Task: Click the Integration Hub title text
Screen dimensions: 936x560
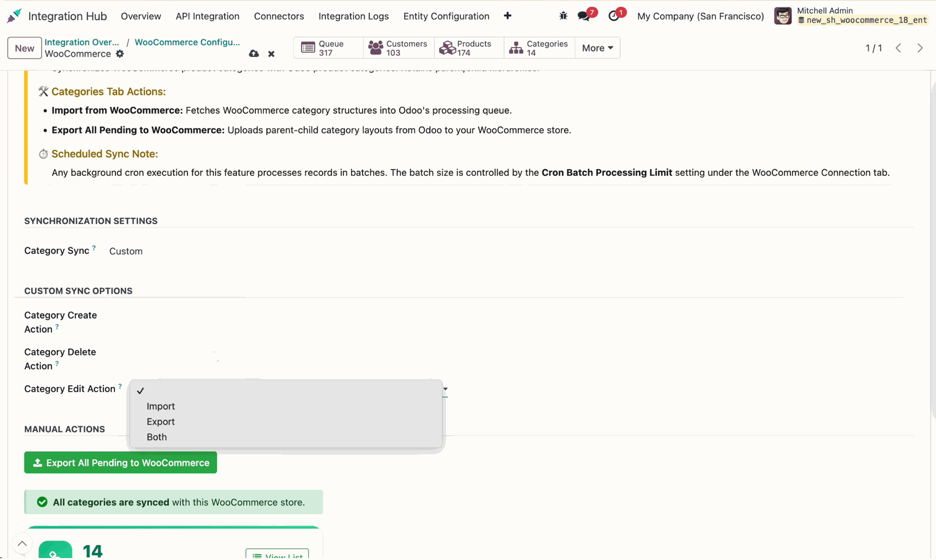Action: [67, 16]
